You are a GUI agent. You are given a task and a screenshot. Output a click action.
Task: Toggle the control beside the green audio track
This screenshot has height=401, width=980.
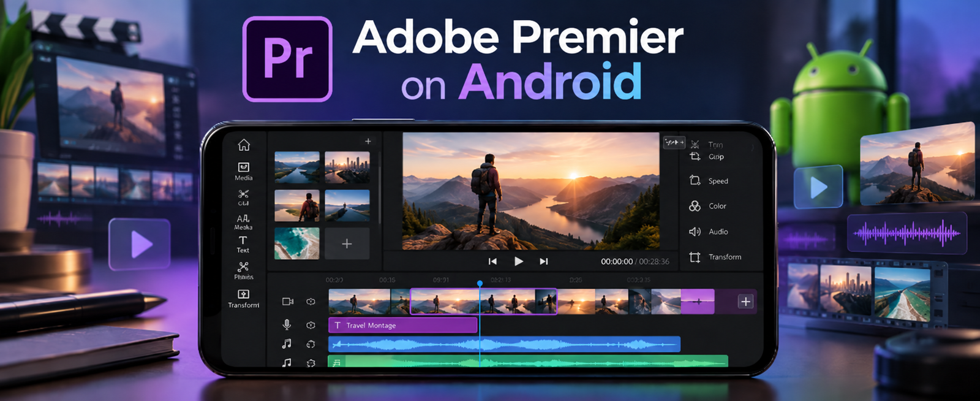311,363
